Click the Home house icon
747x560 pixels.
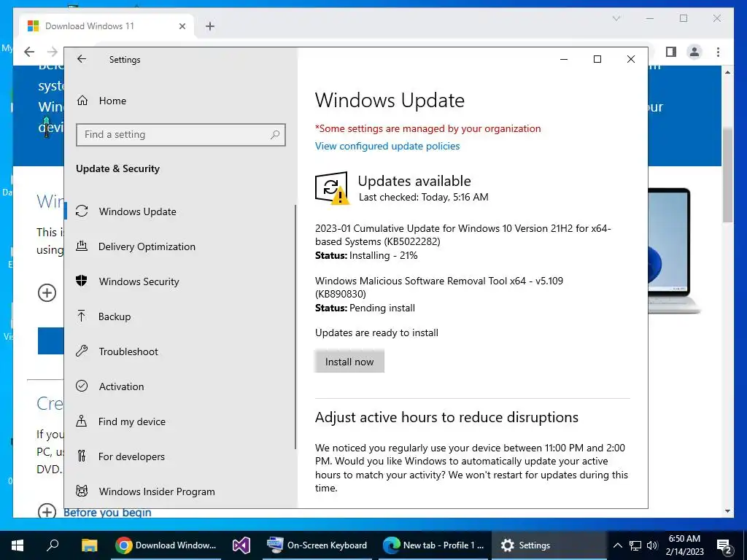[82, 101]
